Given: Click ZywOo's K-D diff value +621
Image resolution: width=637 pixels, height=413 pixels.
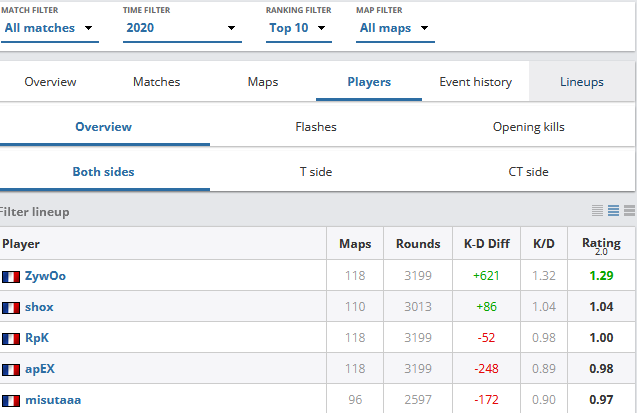Looking at the screenshot, I should 486,276.
